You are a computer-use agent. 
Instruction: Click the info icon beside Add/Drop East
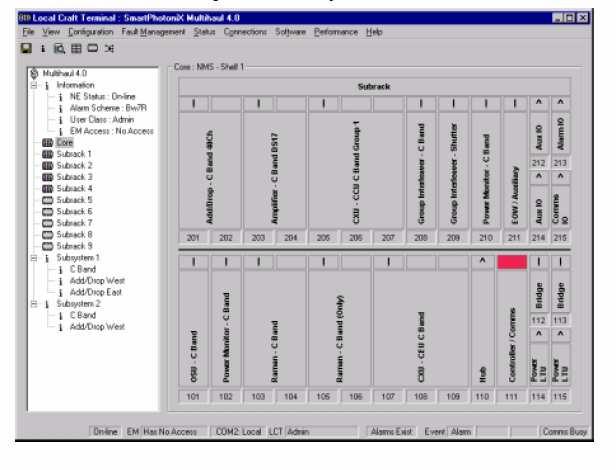click(x=60, y=293)
